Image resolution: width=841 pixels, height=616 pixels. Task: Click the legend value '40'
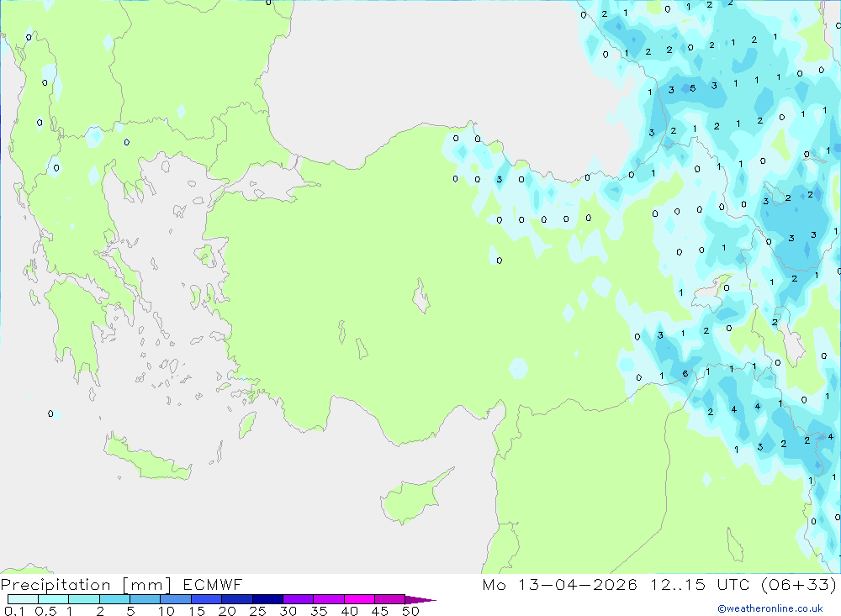(x=349, y=611)
